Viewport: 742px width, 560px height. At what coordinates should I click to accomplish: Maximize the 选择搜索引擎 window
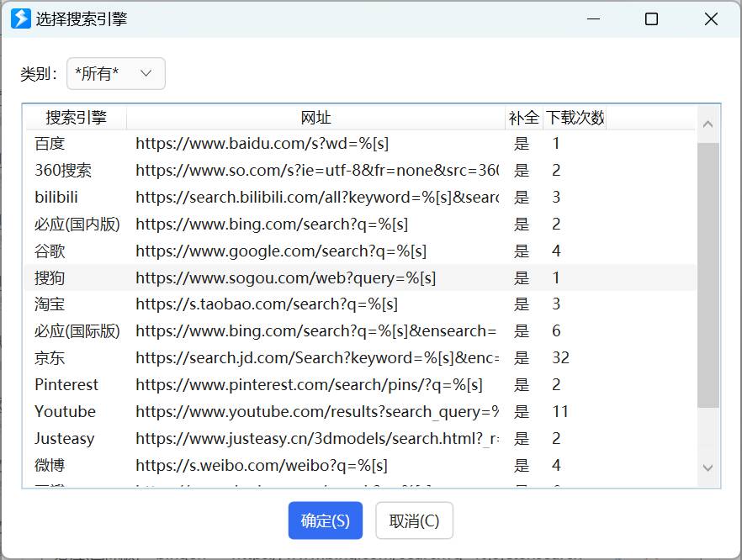tap(652, 18)
